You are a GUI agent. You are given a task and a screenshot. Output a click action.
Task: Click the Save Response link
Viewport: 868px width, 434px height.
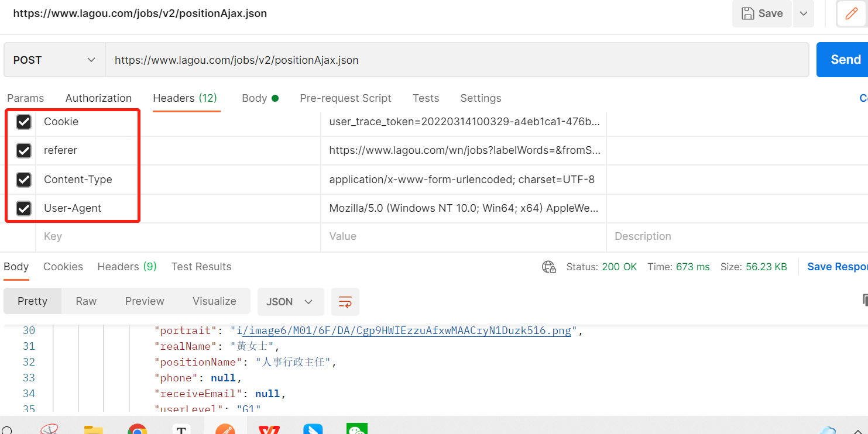click(x=838, y=267)
